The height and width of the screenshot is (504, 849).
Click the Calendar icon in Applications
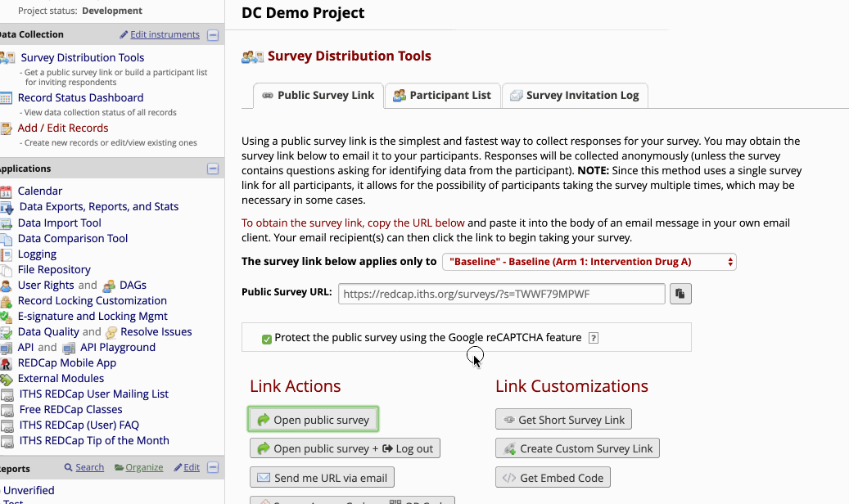pos(6,191)
